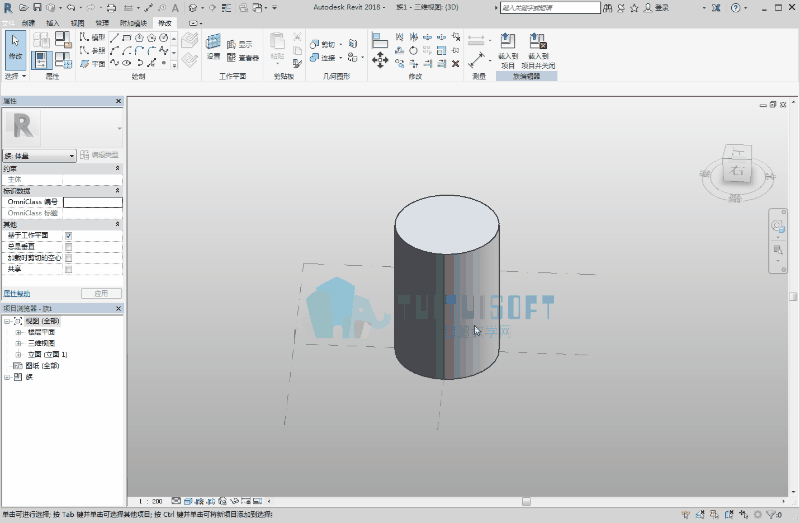Expand the 3D views tree node

[x=18, y=343]
